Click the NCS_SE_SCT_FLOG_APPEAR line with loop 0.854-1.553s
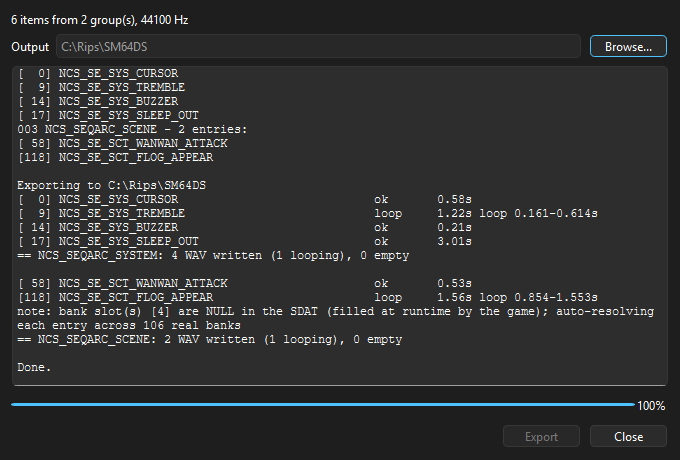This screenshot has height=460, width=680. pyautogui.click(x=307, y=297)
